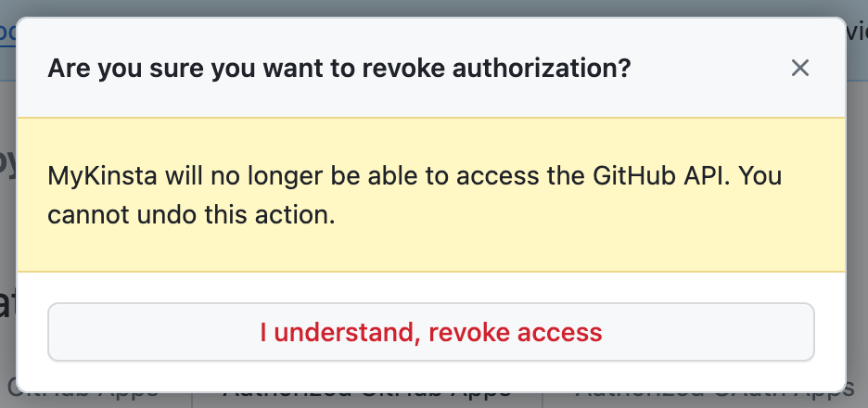Screen dimensions: 868x408
Task: Click 'I understand, revoke access' button
Action: 431,332
